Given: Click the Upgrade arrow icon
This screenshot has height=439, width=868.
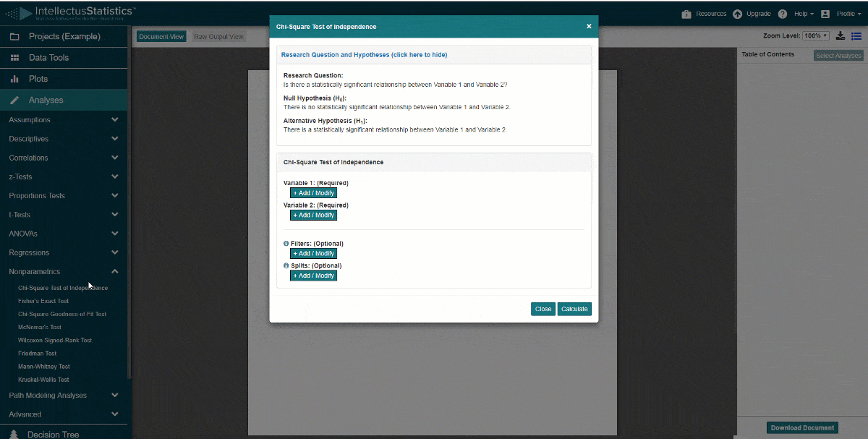Looking at the screenshot, I should tap(737, 14).
